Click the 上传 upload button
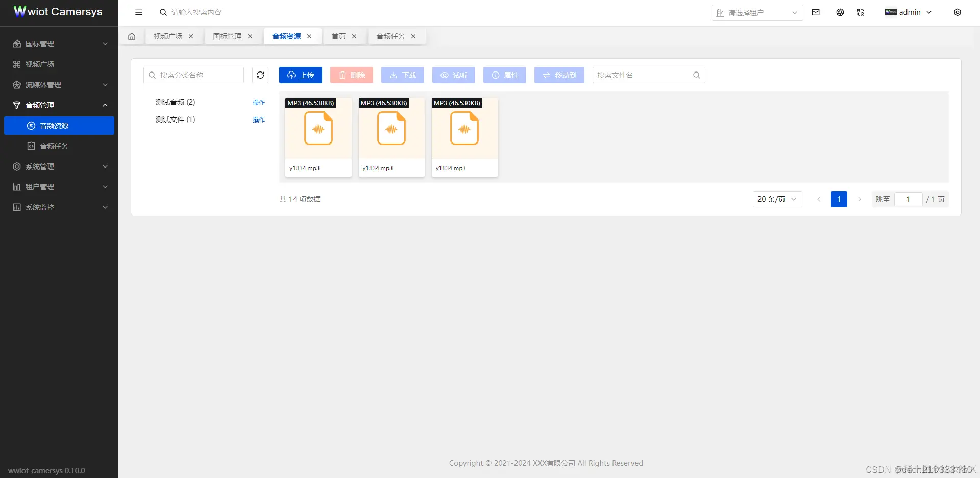 301,75
